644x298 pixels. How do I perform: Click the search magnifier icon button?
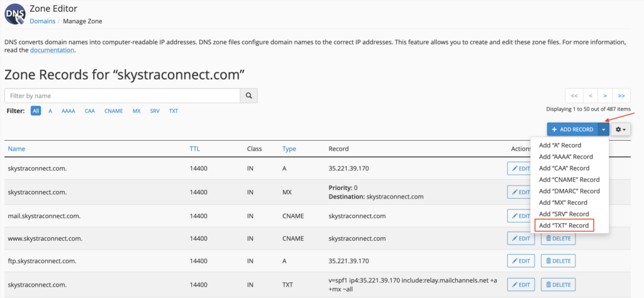(249, 96)
